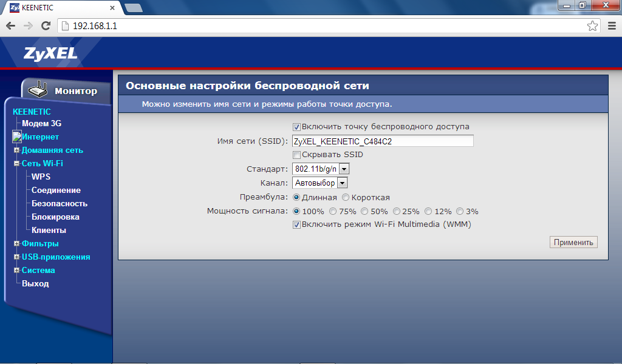Image resolution: width=622 pixels, height=364 pixels.
Task: Click the router icon beside Монитор
Action: [38, 89]
